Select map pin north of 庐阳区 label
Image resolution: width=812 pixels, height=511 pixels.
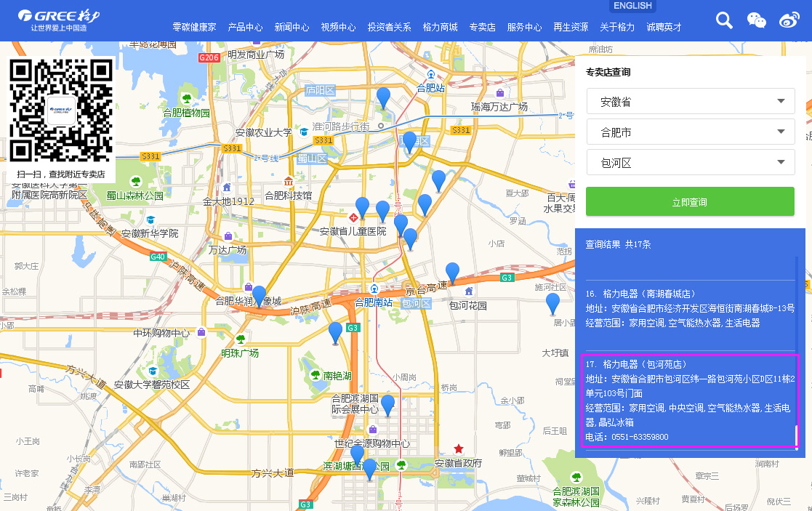383,98
